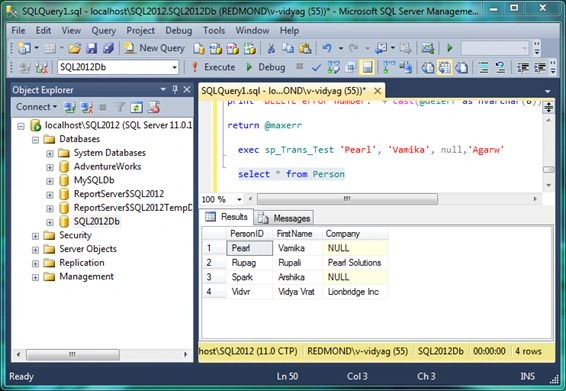Click the Parse checkmark icon
This screenshot has width=566, height=391.
tap(316, 68)
